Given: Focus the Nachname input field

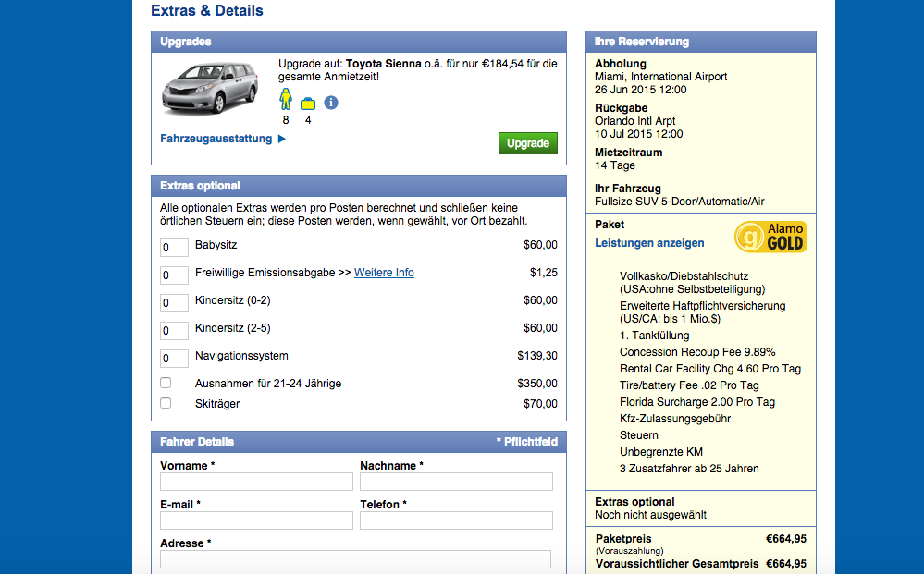Looking at the screenshot, I should tap(456, 482).
